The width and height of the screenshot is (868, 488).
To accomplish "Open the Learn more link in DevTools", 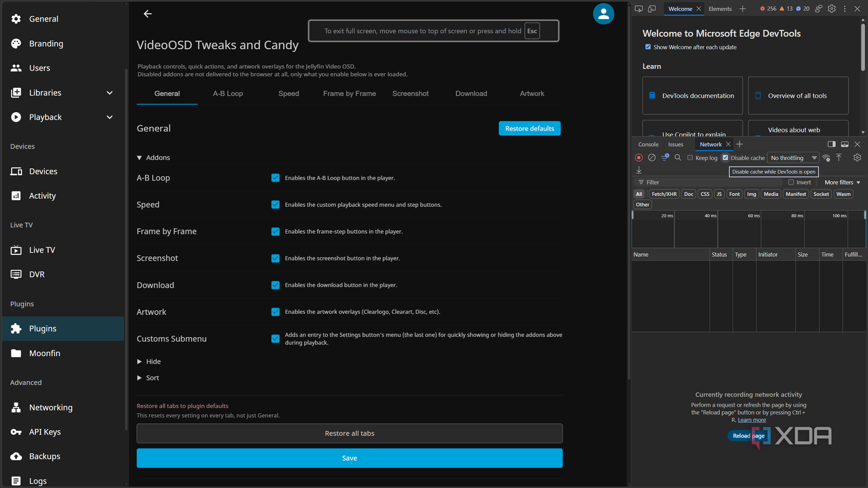I will coord(752,420).
